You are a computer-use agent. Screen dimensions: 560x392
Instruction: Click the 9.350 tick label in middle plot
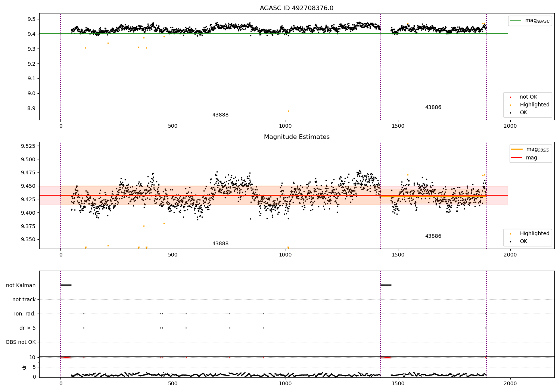(28, 240)
